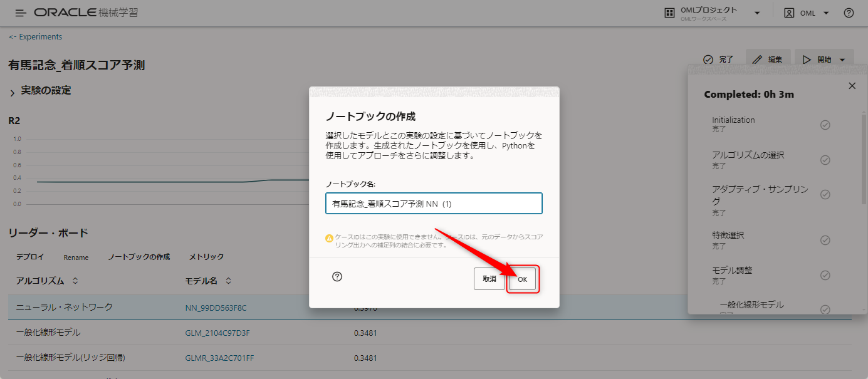Close the Completed progress panel
Viewport: 868px width, 379px height.
(x=852, y=86)
